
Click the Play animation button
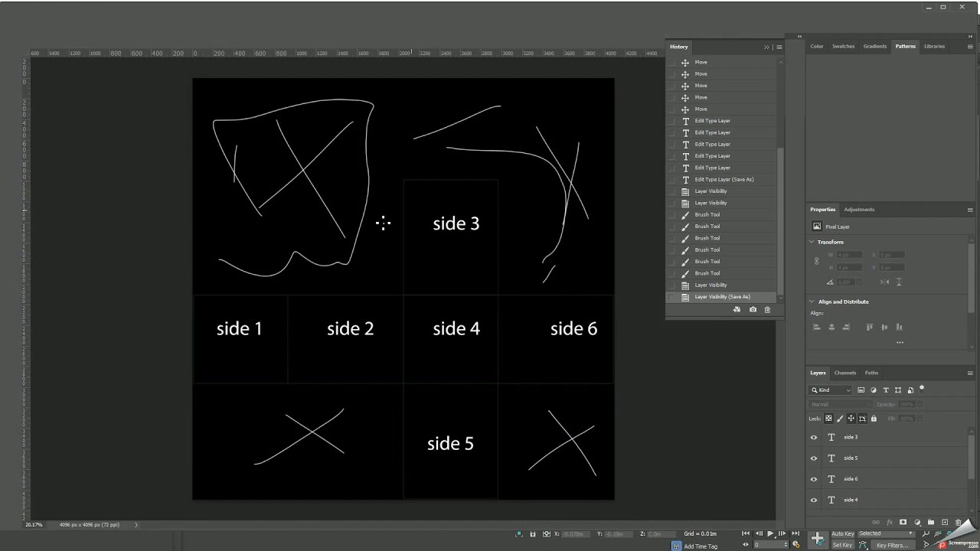point(770,533)
